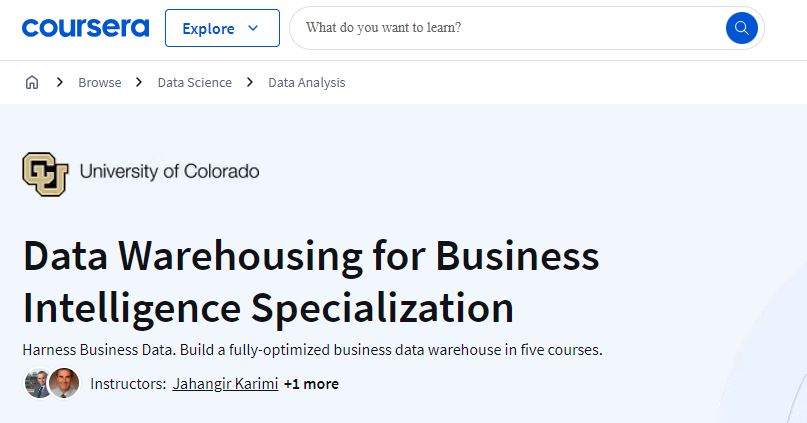Click the Coursera logo
The image size is (807, 423).
(x=85, y=28)
